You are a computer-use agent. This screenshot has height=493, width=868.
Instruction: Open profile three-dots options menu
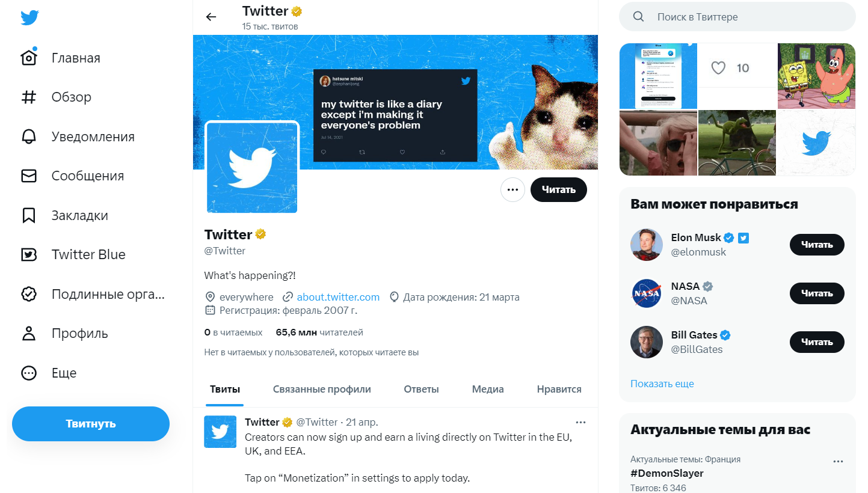(x=512, y=190)
